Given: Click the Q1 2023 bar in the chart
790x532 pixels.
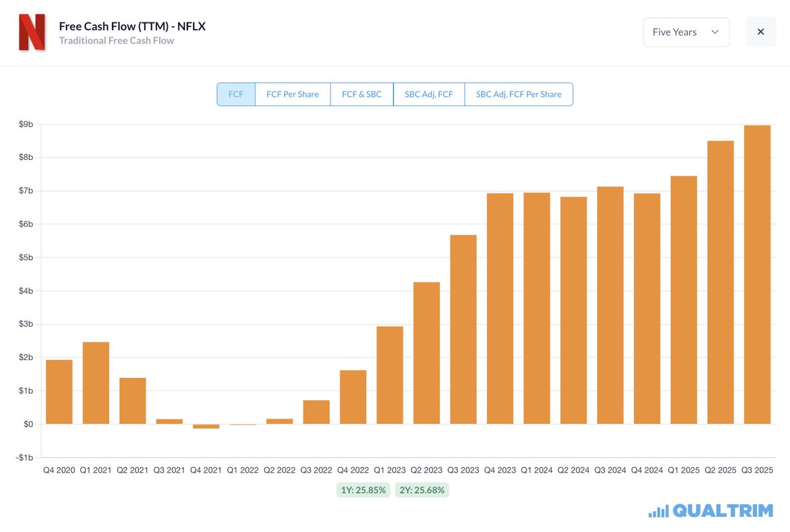Looking at the screenshot, I should click(x=390, y=375).
